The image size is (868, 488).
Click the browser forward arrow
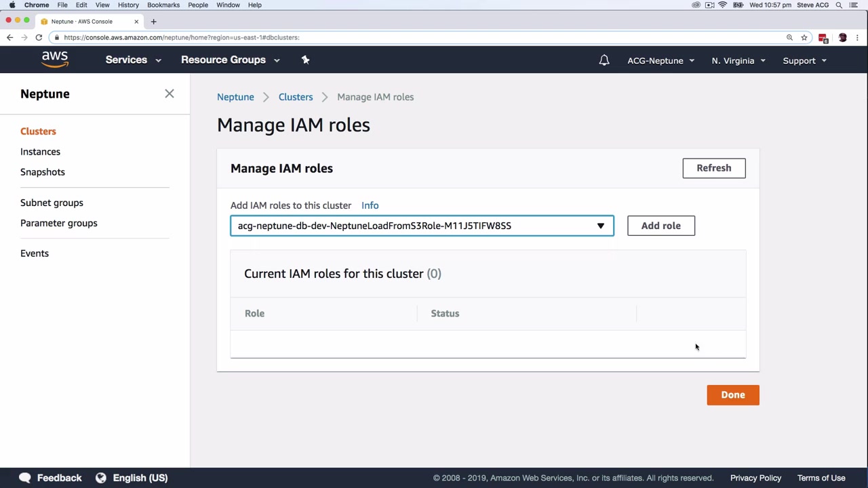click(24, 37)
